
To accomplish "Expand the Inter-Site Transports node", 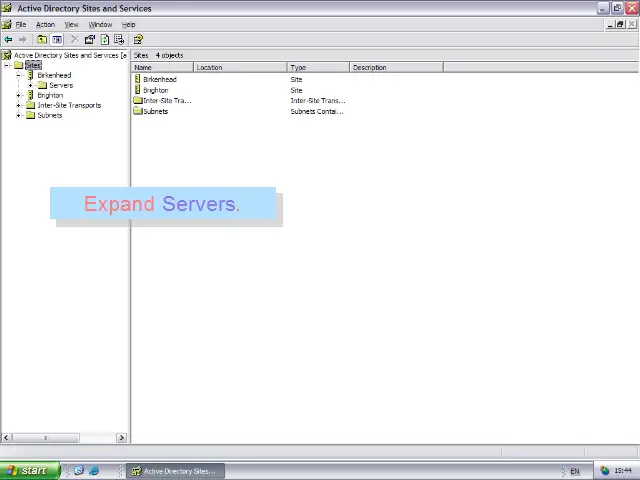I will 18,105.
